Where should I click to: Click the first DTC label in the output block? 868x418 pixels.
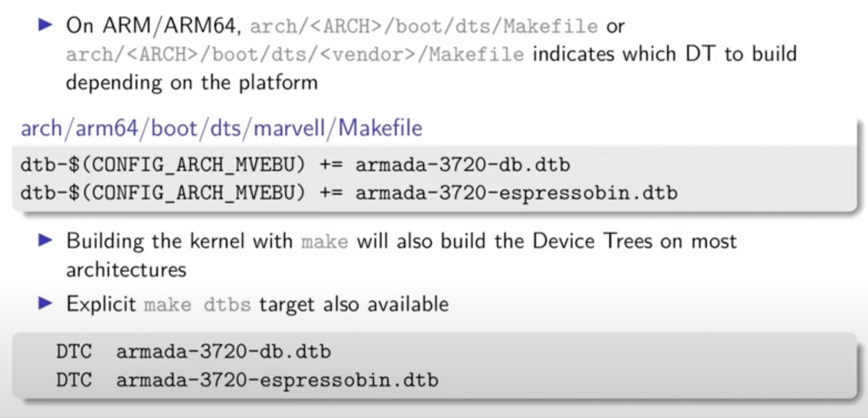point(73,351)
